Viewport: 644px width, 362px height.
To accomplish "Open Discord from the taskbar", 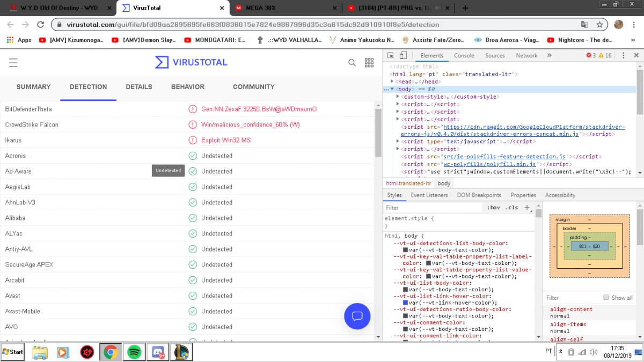I will pos(158,352).
